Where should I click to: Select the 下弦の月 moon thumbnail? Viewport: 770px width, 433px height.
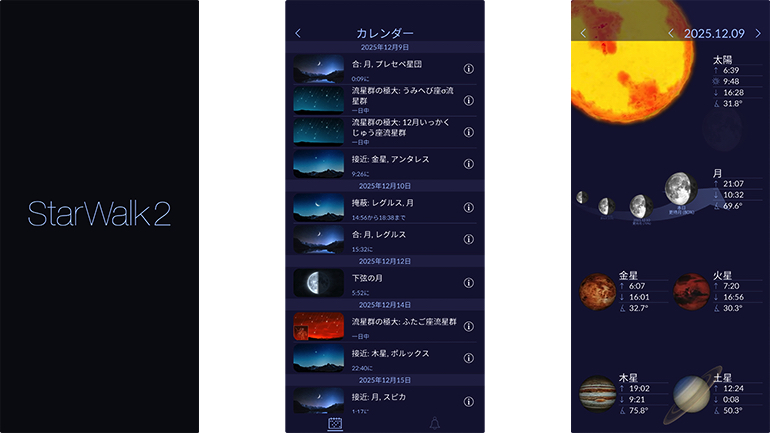point(319,283)
